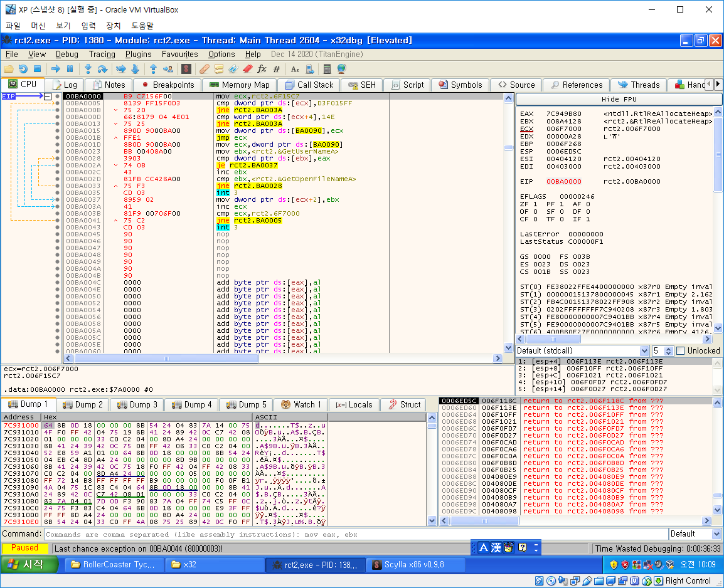Click the Step Over icon
This screenshot has width=724, height=588.
click(102, 69)
